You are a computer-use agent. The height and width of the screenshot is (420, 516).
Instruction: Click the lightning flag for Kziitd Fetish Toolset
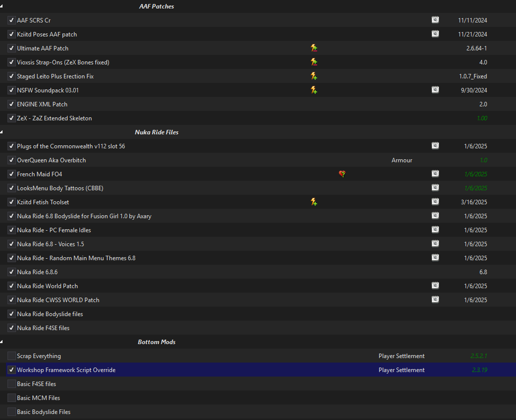pyautogui.click(x=314, y=202)
